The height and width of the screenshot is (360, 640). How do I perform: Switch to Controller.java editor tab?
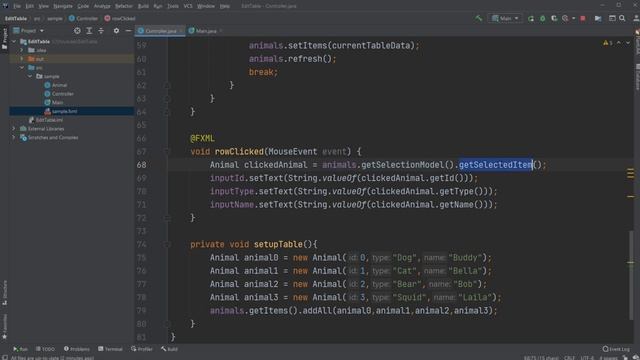(x=160, y=31)
